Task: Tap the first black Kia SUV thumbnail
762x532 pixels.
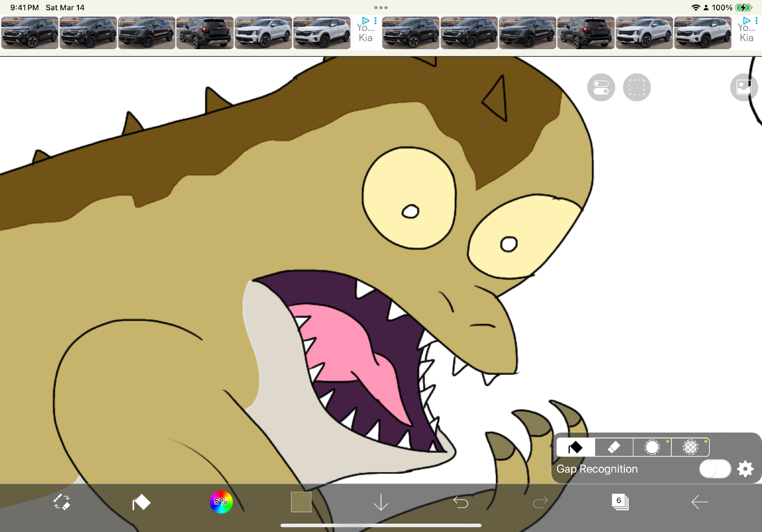Action: 30,33
